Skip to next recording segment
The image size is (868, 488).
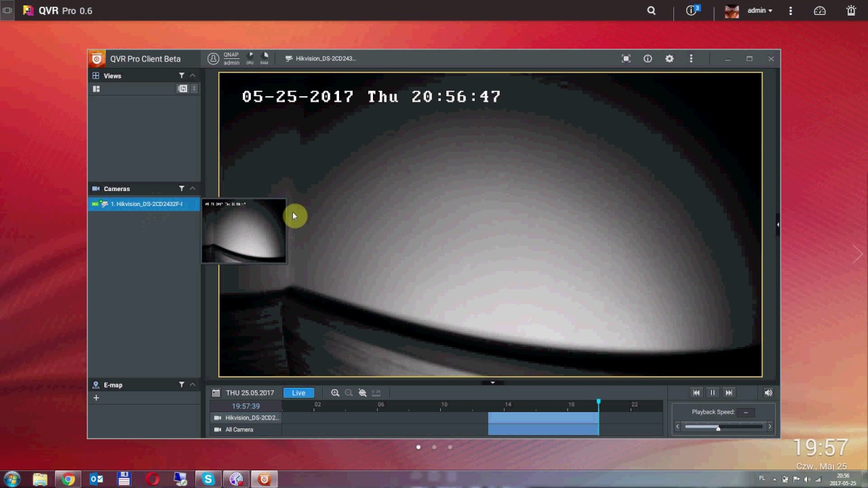click(x=729, y=392)
